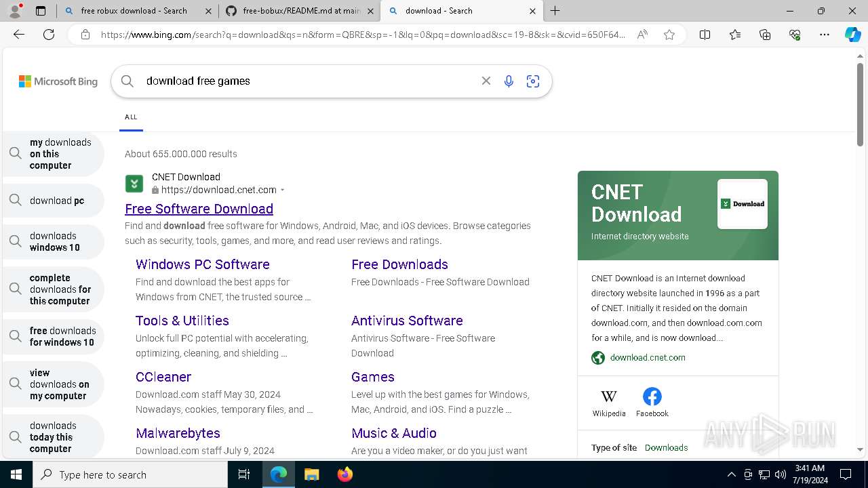
Task: Open Browser essentials icon
Action: pos(795,35)
